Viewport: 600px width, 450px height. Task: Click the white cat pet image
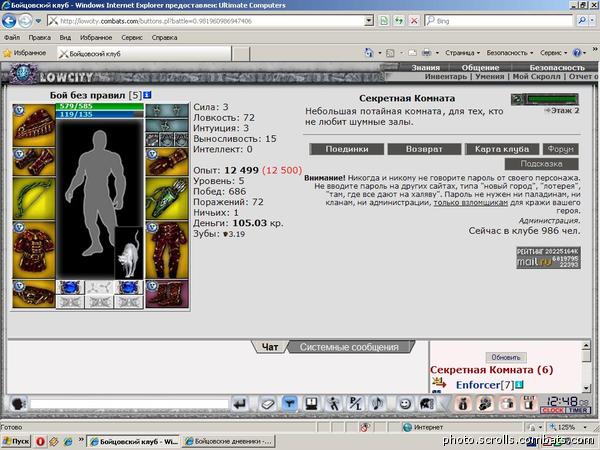tap(129, 253)
